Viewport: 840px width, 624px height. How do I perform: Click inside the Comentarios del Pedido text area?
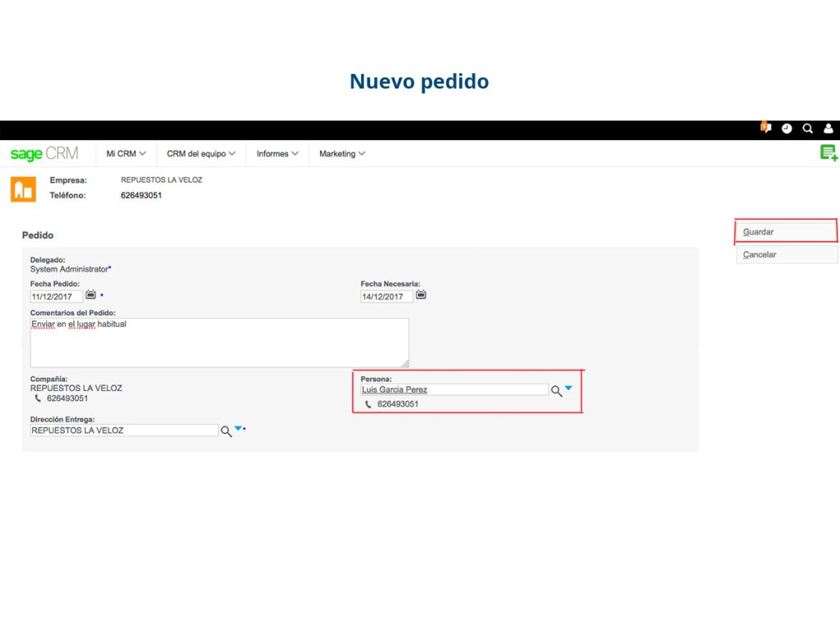219,341
